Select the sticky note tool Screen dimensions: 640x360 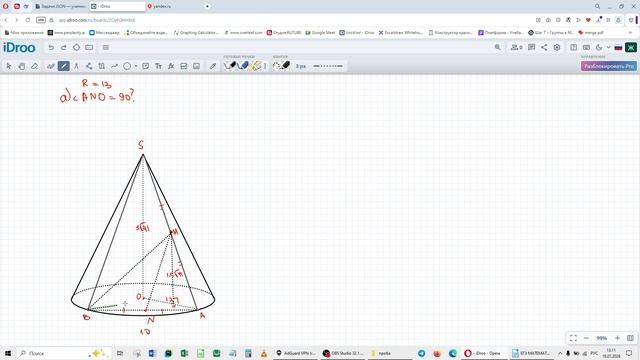[146, 66]
